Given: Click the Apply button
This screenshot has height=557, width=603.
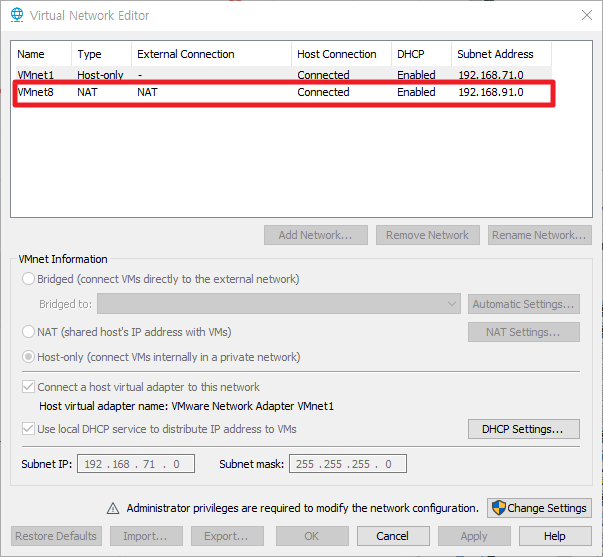Looking at the screenshot, I should point(474,536).
